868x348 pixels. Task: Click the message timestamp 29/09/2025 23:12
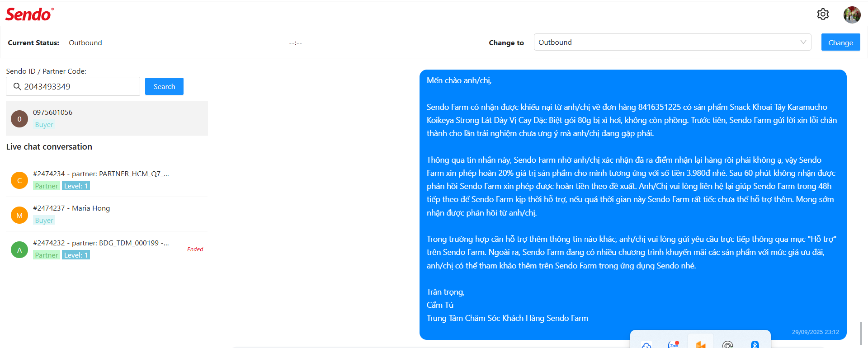(815, 332)
